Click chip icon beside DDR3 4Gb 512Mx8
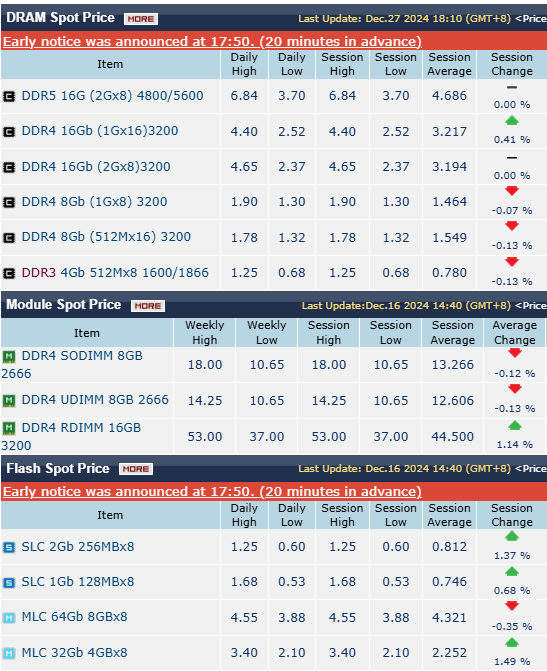The image size is (547, 671). click(x=9, y=273)
